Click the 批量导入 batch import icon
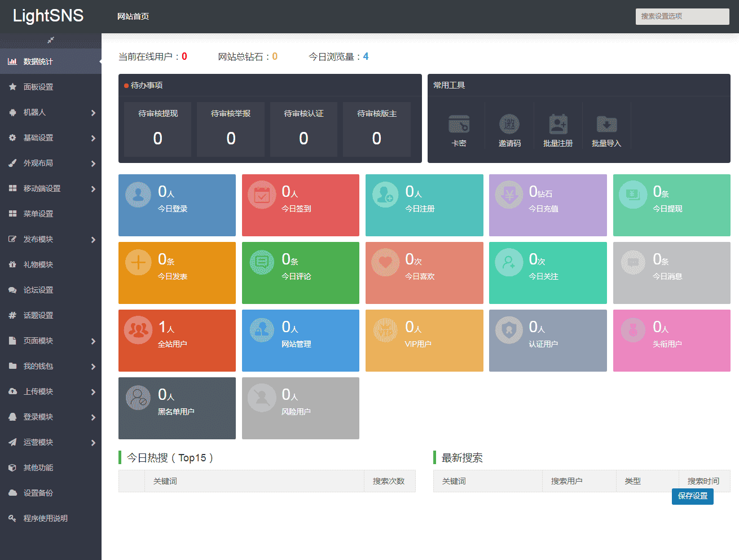 click(x=606, y=125)
